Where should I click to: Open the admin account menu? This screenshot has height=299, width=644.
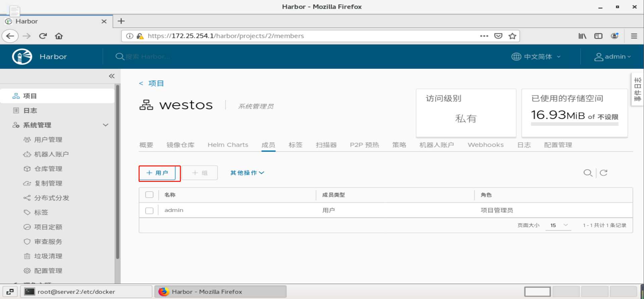pos(612,57)
